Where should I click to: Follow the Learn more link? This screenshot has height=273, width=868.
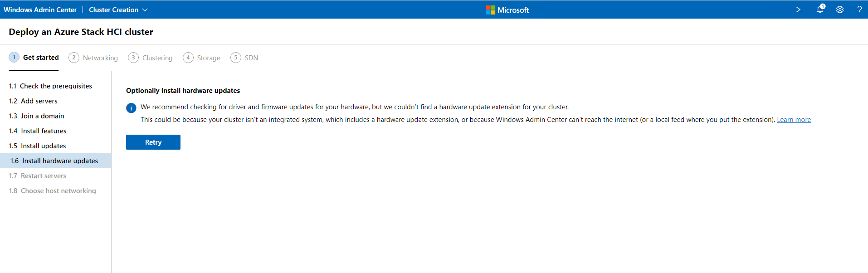click(794, 120)
